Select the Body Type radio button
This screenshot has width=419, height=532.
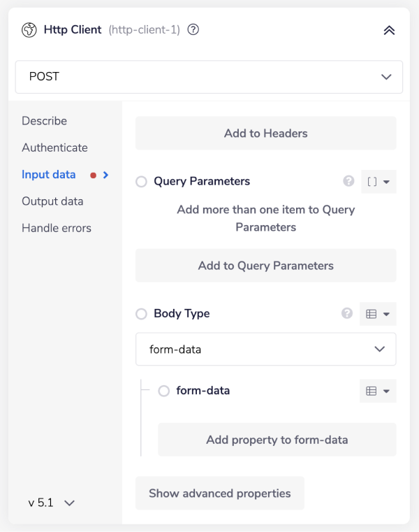point(142,314)
